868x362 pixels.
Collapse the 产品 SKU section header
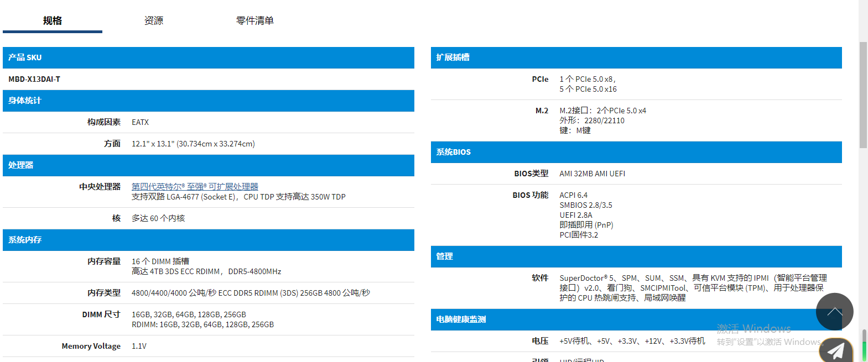tap(208, 57)
